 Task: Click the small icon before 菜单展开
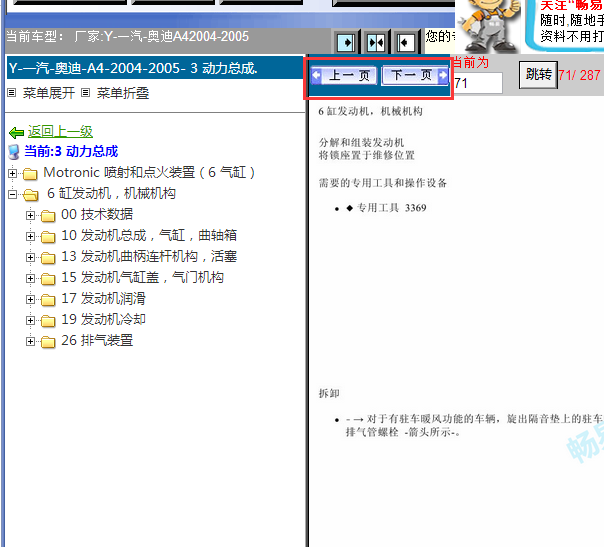click(x=12, y=92)
